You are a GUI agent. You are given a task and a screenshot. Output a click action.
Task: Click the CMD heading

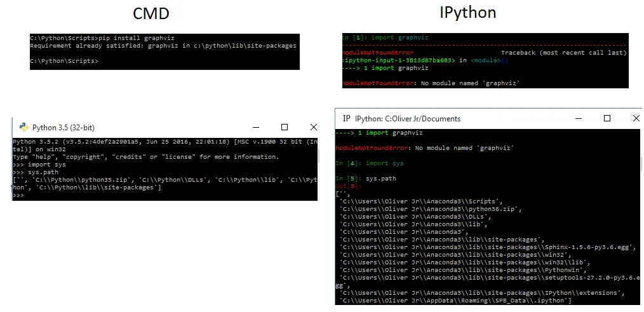click(x=151, y=13)
